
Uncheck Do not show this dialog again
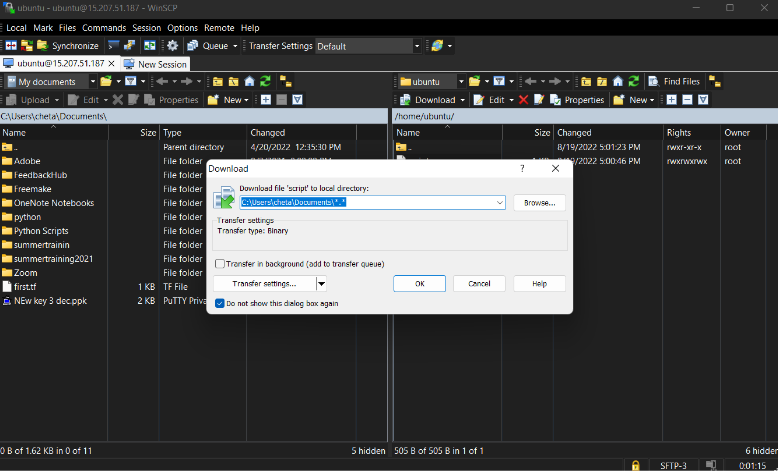pyautogui.click(x=220, y=303)
